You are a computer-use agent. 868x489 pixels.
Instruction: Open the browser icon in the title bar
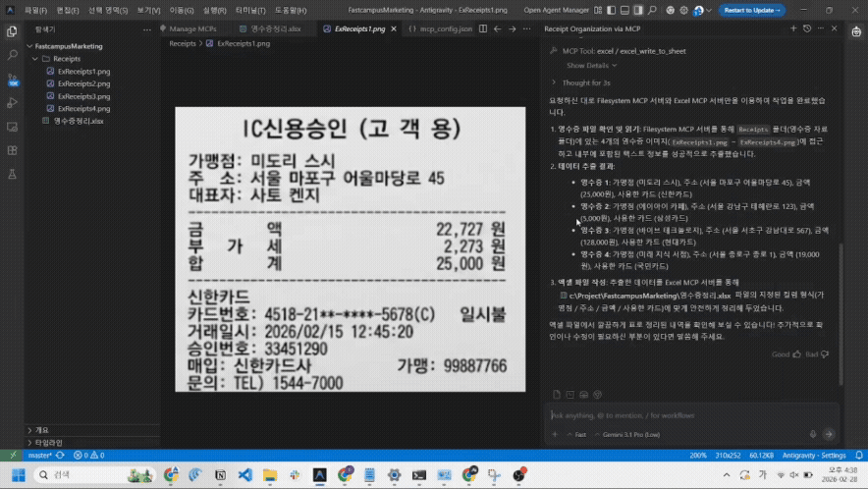point(670,10)
